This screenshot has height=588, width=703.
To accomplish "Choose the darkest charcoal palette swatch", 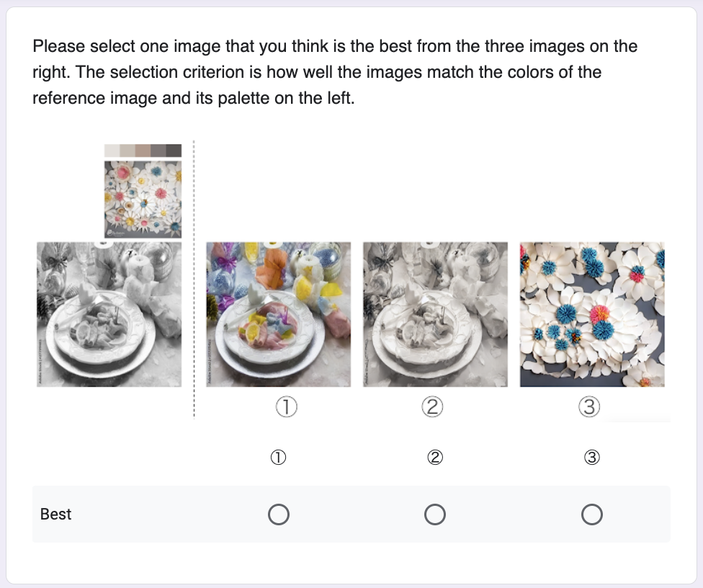I will click(174, 151).
